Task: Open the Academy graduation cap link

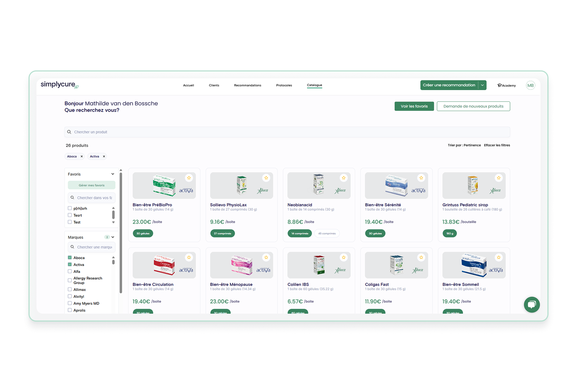Action: (506, 85)
